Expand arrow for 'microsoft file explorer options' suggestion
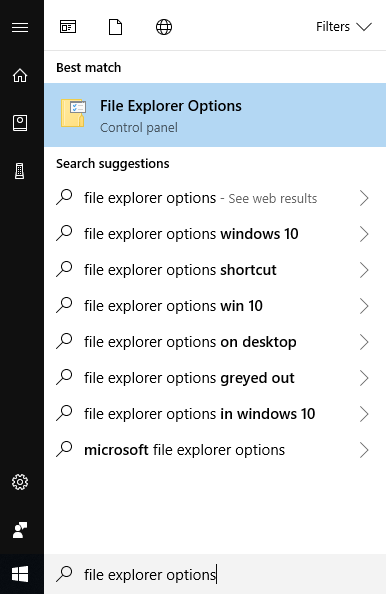 pyautogui.click(x=364, y=450)
